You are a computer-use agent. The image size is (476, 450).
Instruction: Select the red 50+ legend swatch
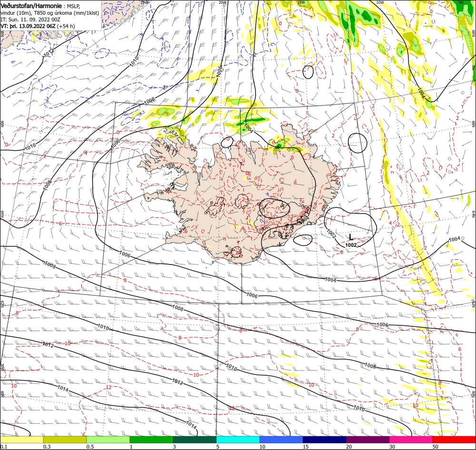tap(454, 440)
